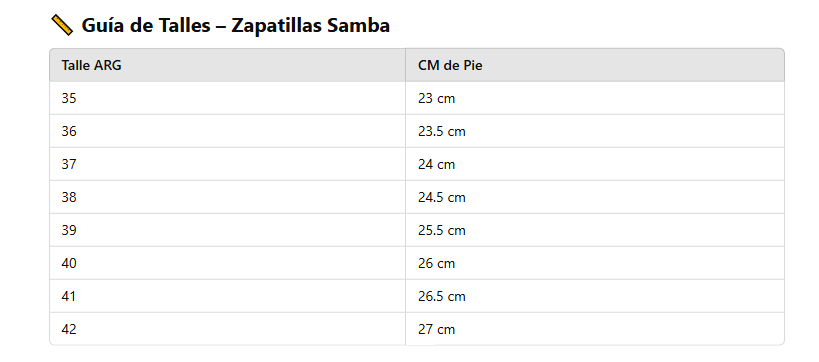Click the 24.5 cm cell

[595, 197]
